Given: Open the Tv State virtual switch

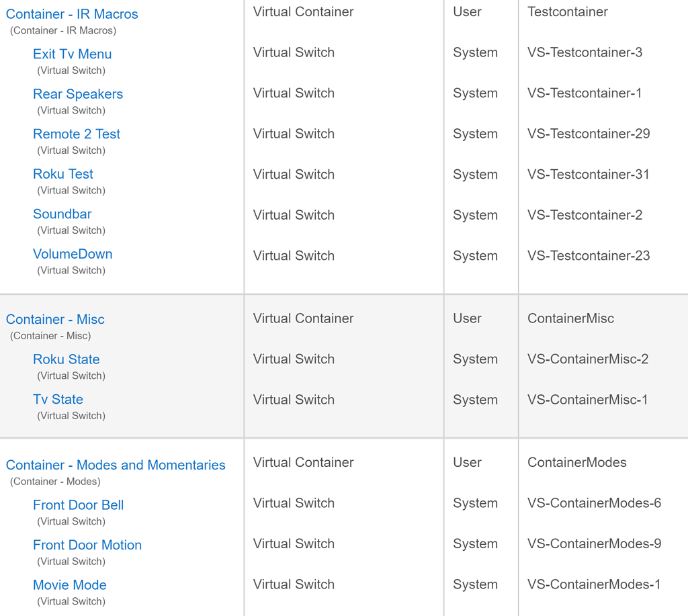Looking at the screenshot, I should (x=58, y=399).
